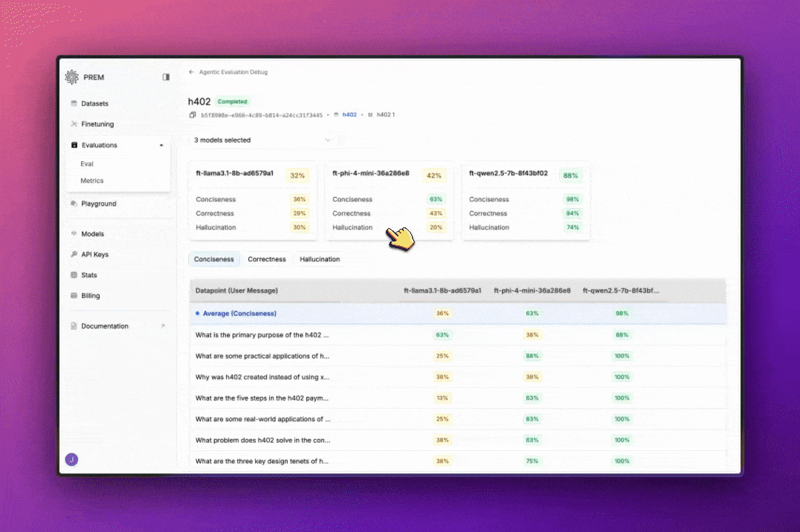This screenshot has width=800, height=532.
Task: Open the Eval submenu item
Action: pyautogui.click(x=87, y=163)
